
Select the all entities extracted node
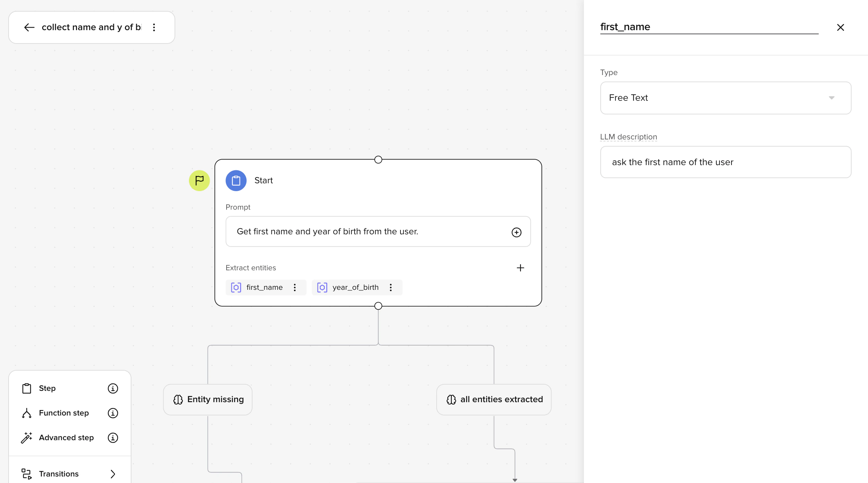click(x=494, y=399)
